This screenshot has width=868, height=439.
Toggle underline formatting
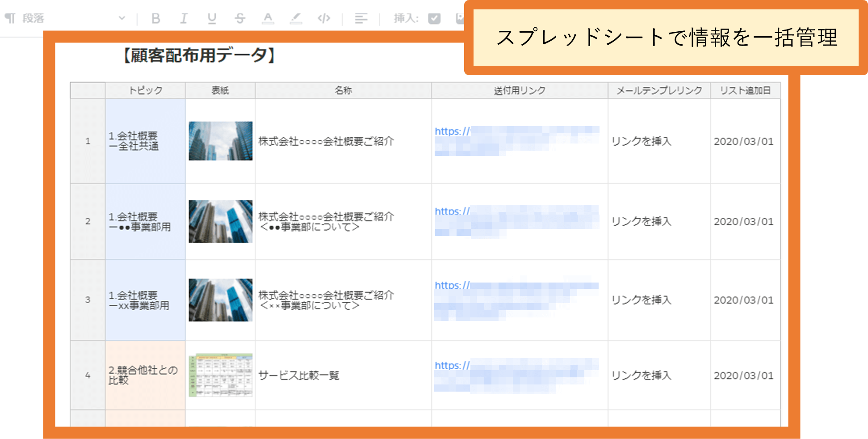click(212, 18)
